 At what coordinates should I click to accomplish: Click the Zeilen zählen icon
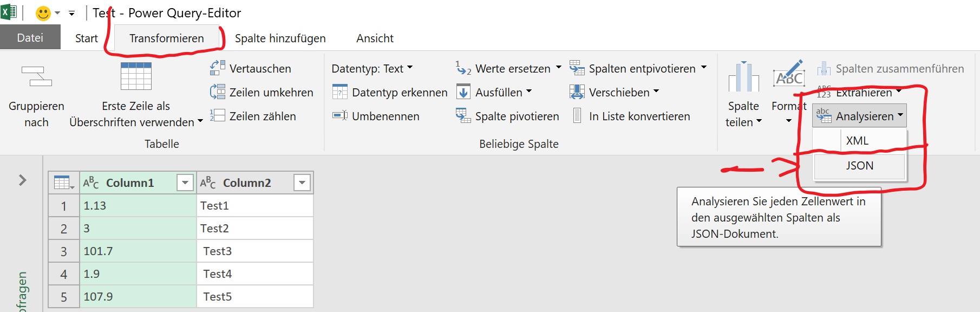point(217,116)
